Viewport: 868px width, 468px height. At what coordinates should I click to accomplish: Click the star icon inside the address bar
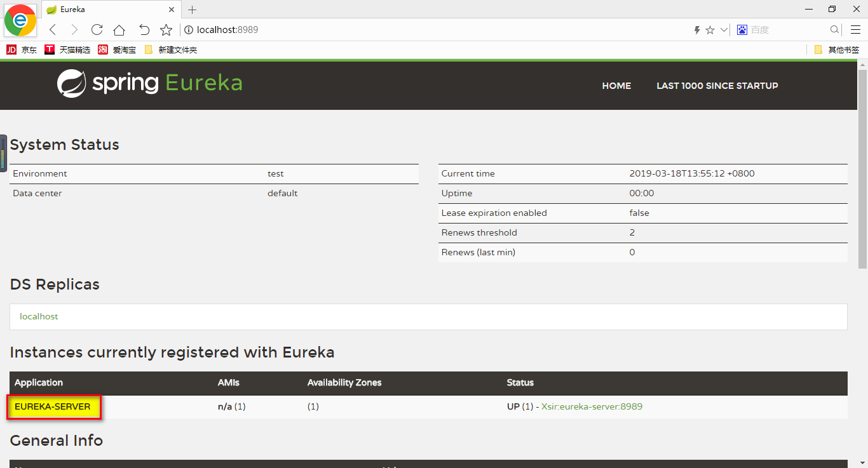(x=710, y=30)
